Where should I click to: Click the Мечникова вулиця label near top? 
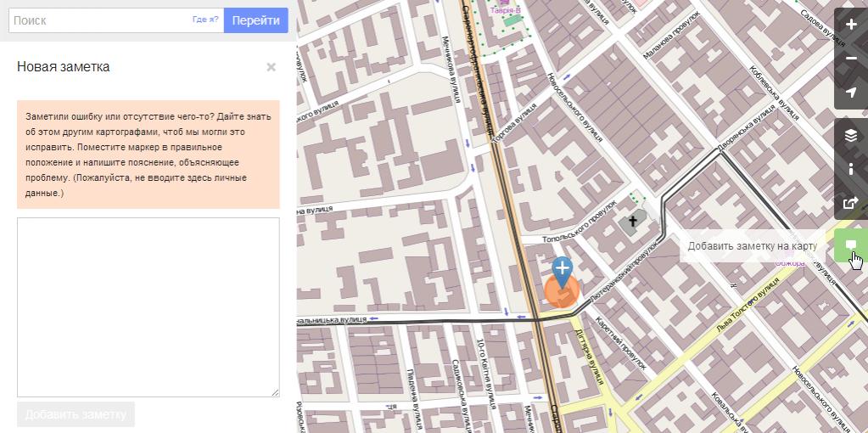click(450, 70)
